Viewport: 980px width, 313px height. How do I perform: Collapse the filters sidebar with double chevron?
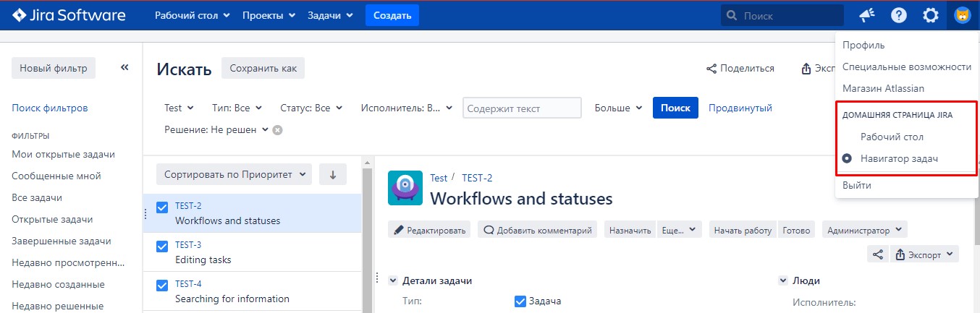[124, 67]
